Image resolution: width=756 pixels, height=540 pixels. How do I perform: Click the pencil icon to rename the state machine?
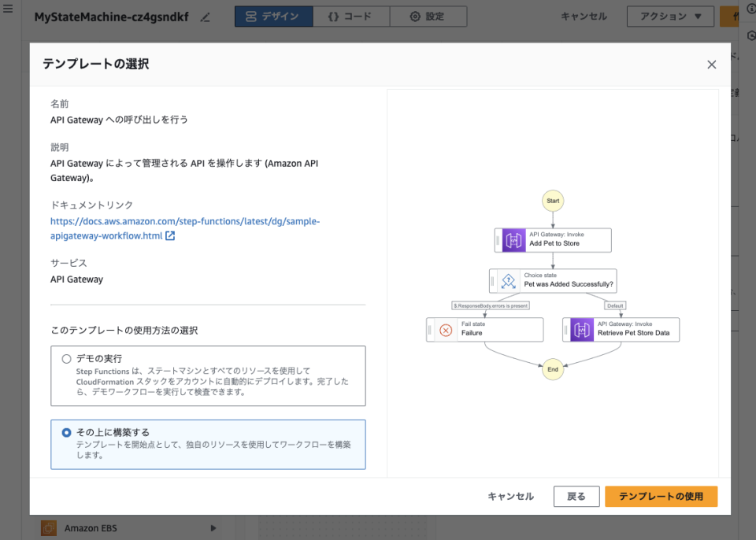pyautogui.click(x=205, y=16)
